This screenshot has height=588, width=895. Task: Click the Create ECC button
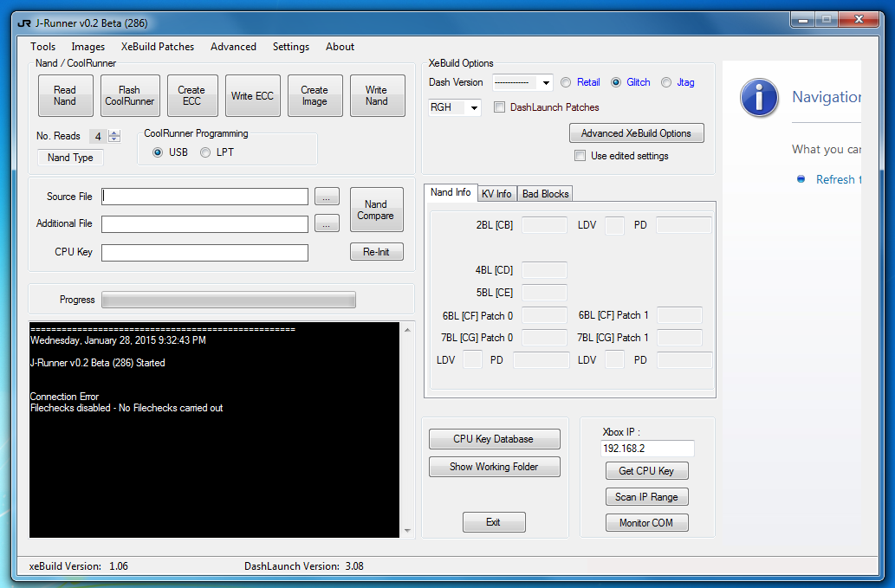pos(191,96)
